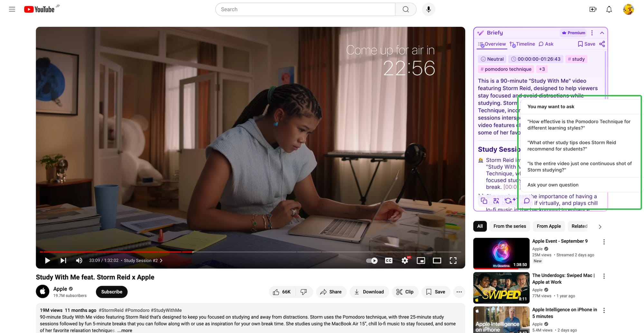644x333 pixels.
Task: Open more actions menu below the video
Action: 459,292
